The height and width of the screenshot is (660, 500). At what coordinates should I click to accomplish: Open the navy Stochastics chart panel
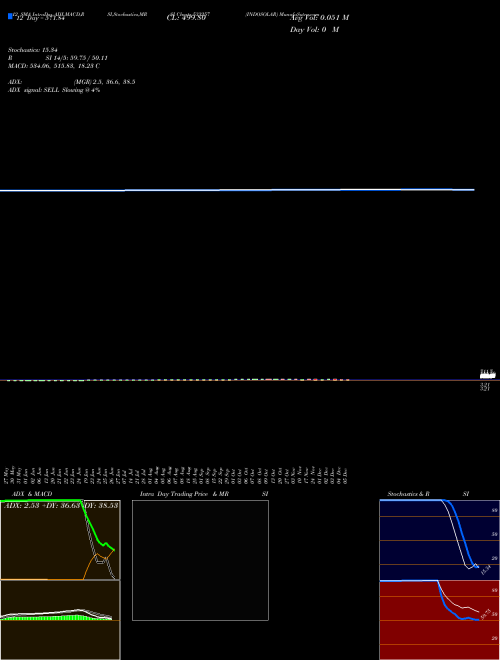(x=439, y=540)
